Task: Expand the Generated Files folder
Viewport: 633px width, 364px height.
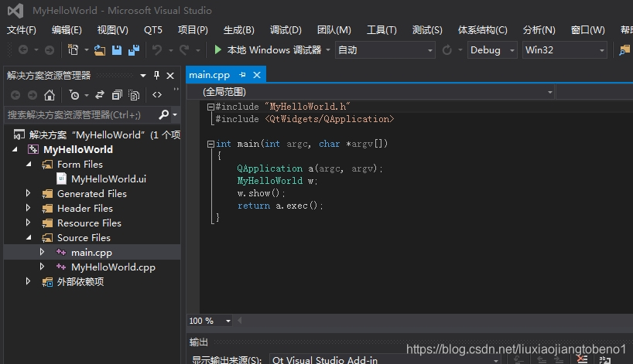Action: [29, 193]
